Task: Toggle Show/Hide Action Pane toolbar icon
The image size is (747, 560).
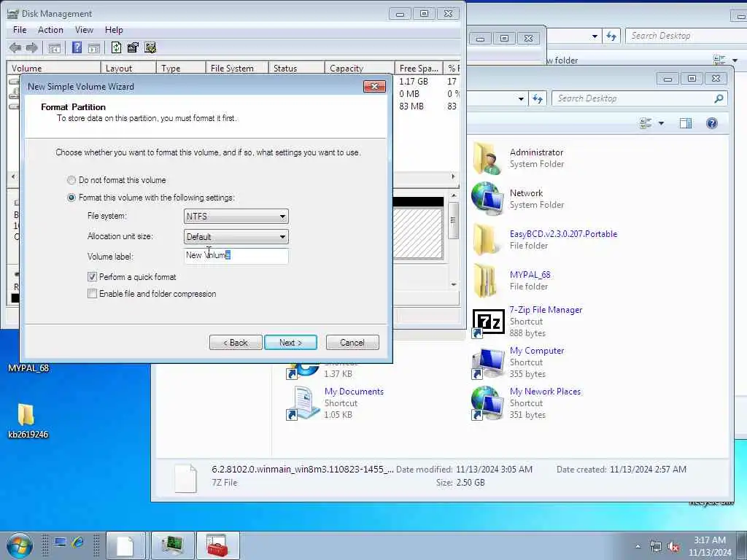Action: [x=94, y=47]
